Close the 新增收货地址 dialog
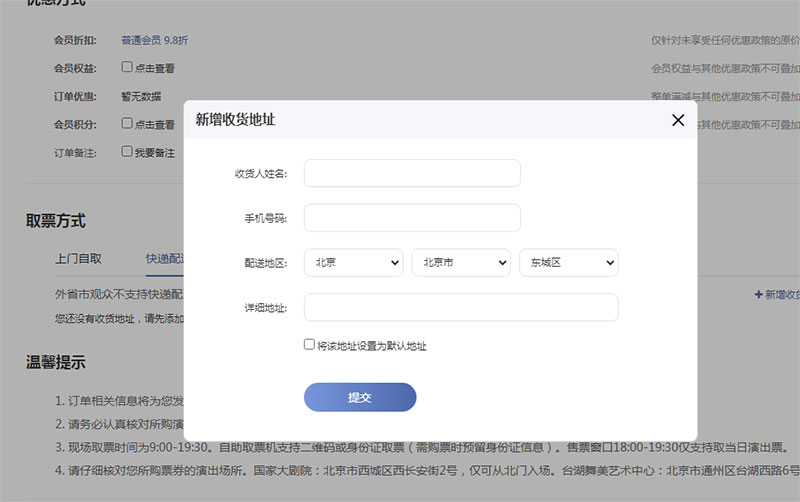This screenshot has height=502, width=800. coord(678,120)
